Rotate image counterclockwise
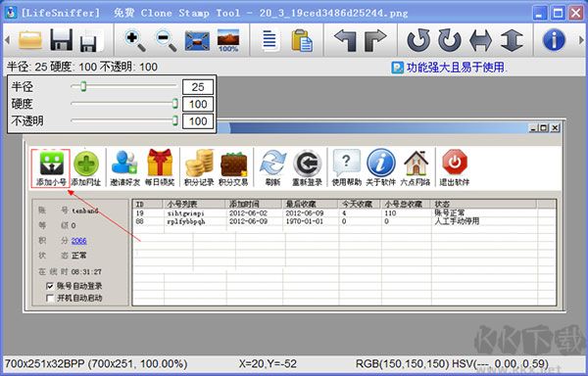 pyautogui.click(x=418, y=40)
